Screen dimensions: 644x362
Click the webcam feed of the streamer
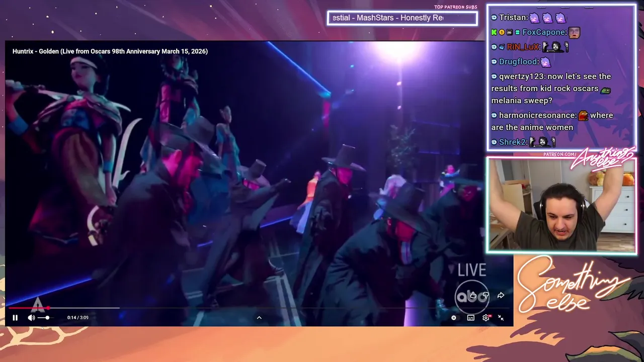561,205
